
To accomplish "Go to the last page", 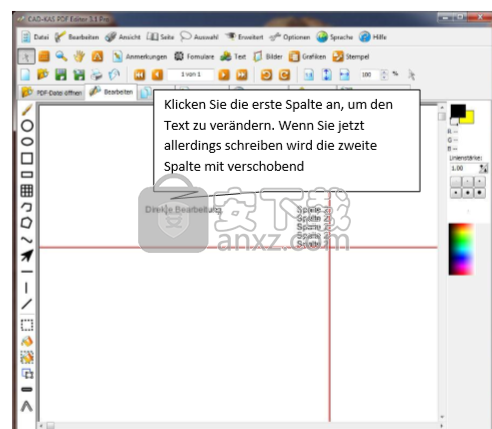I will tap(242, 75).
